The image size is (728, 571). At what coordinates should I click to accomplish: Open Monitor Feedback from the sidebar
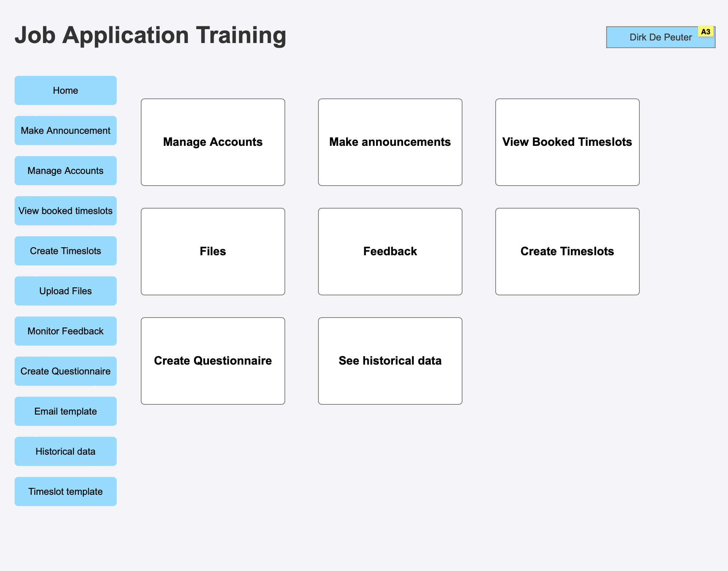[65, 331]
